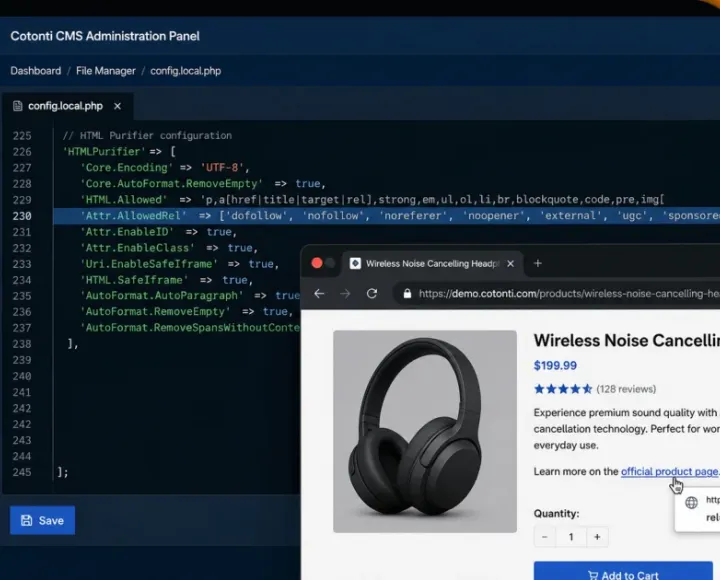
Task: Click the demo.cotonti.com address bar URL
Action: click(x=568, y=294)
